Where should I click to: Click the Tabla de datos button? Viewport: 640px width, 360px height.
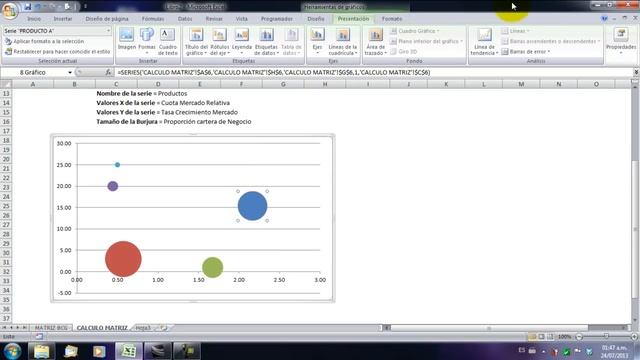(291, 42)
